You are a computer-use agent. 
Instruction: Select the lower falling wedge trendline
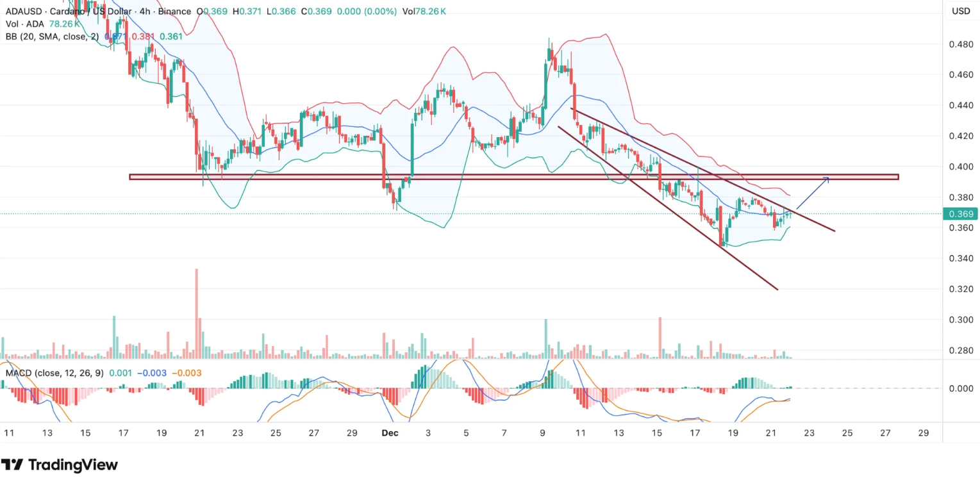(x=667, y=208)
